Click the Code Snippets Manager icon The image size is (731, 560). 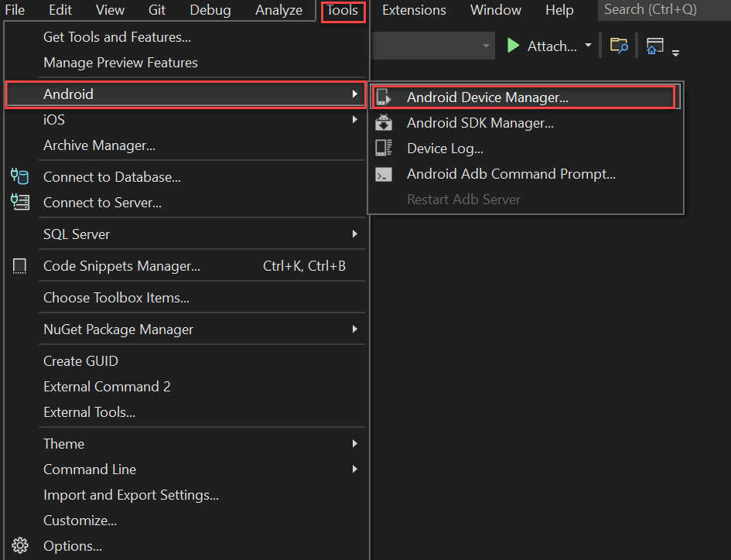tap(19, 266)
